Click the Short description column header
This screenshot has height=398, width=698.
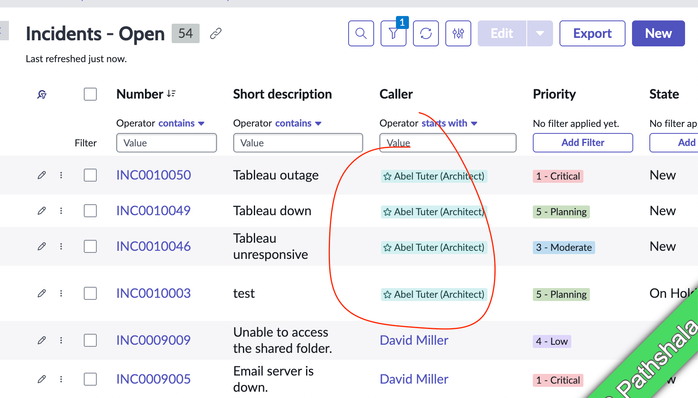(283, 94)
